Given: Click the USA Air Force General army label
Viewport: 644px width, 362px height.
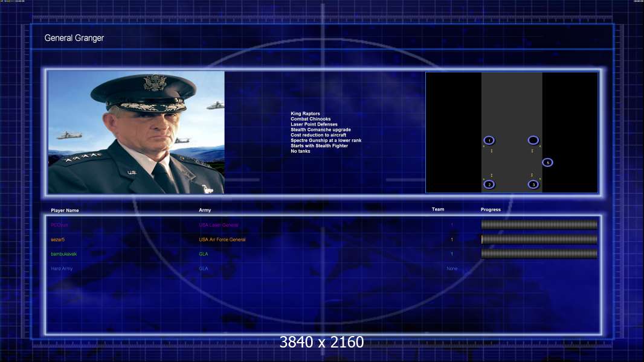Looking at the screenshot, I should click(x=222, y=240).
